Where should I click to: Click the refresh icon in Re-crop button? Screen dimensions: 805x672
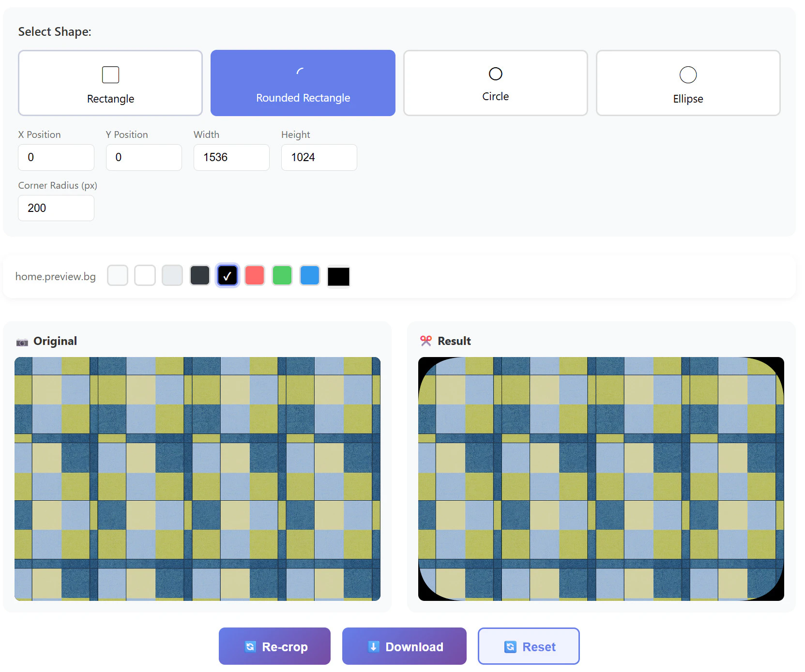click(250, 646)
